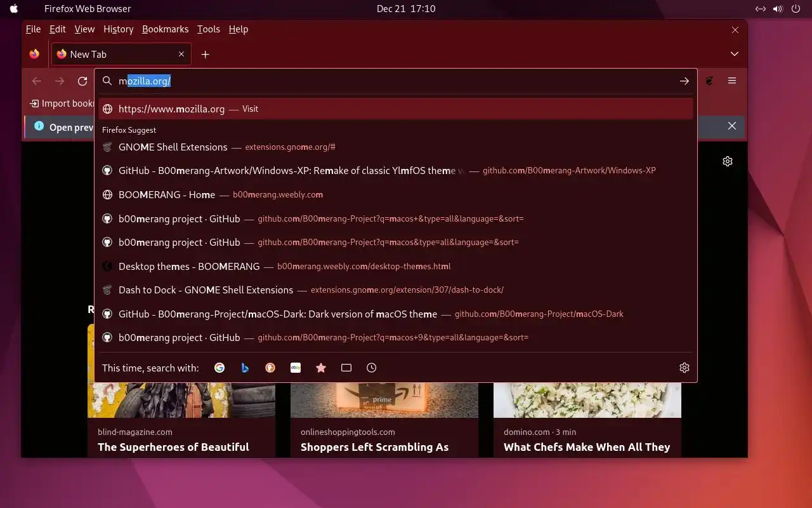Select the New Tab tab
The height and width of the screenshot is (508, 812).
point(121,55)
